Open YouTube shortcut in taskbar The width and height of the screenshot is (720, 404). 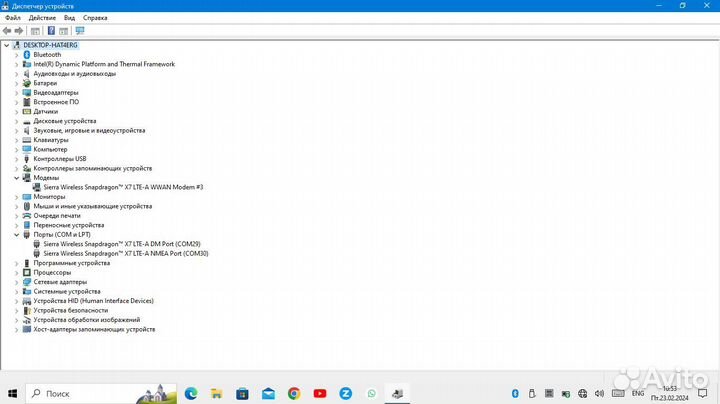click(x=319, y=393)
